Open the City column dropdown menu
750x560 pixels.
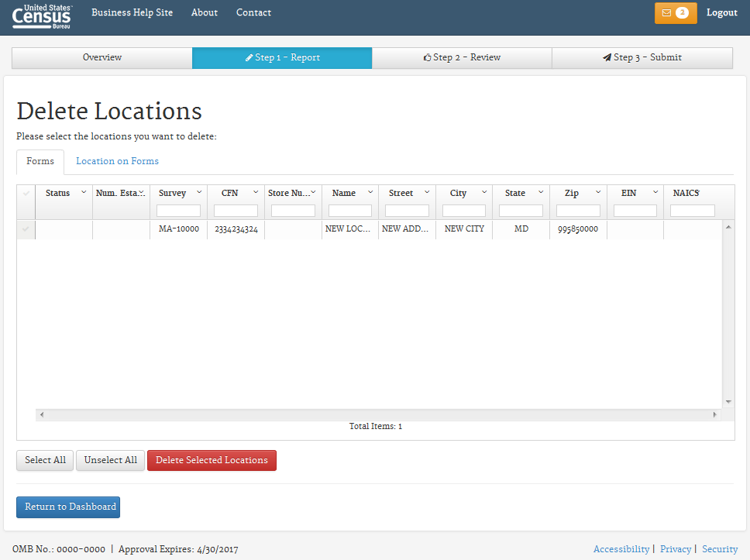click(x=484, y=192)
